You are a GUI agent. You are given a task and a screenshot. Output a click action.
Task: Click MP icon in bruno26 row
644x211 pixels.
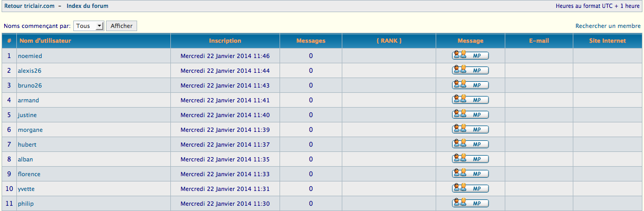[470, 85]
